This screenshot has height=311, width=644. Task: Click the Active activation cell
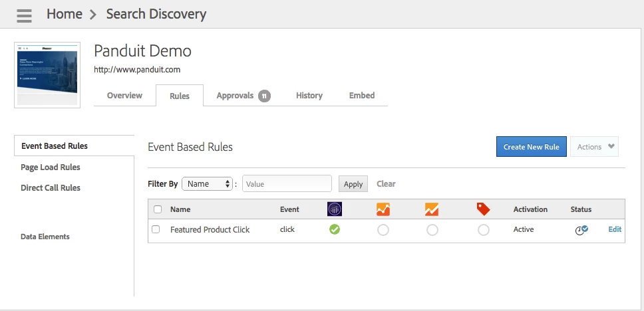(x=523, y=229)
